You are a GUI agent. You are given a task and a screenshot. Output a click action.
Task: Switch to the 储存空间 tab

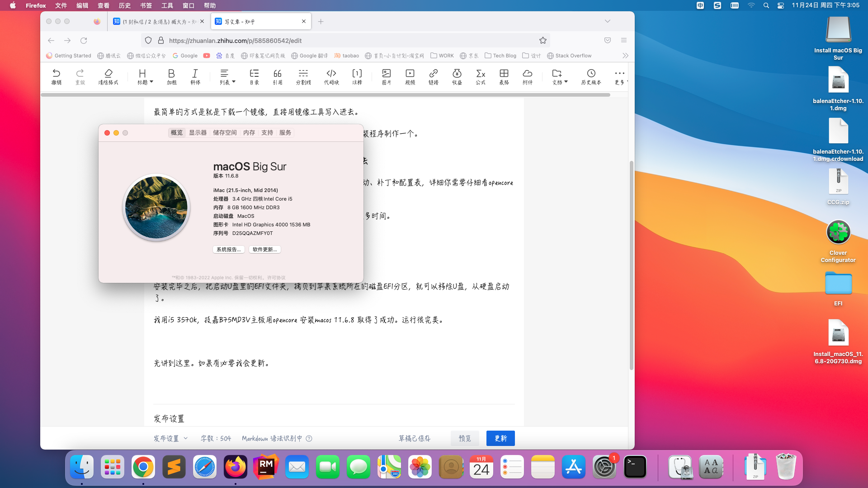[x=225, y=132]
